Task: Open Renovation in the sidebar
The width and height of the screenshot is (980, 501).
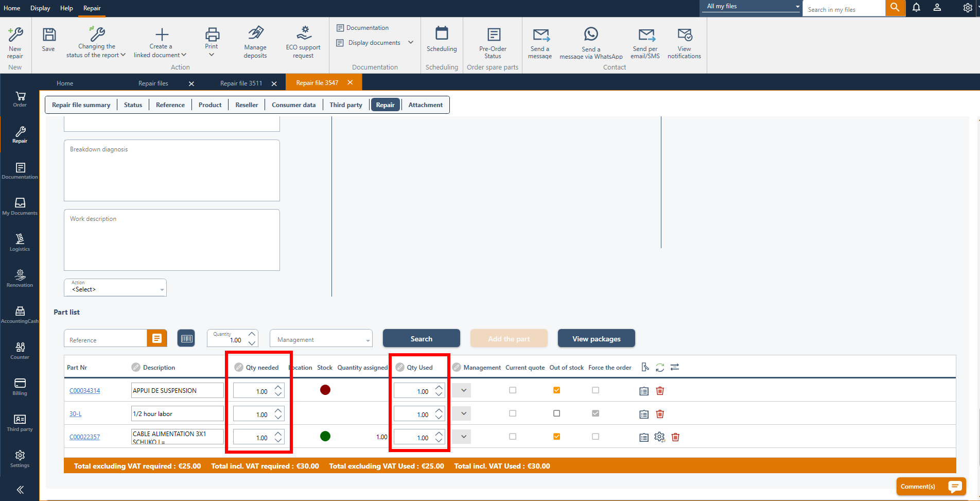Action: point(20,279)
